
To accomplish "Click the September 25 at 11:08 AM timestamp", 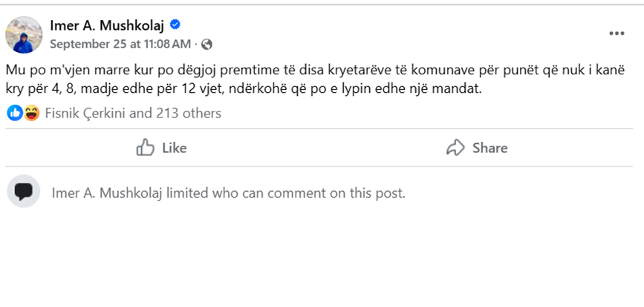I will pos(120,44).
